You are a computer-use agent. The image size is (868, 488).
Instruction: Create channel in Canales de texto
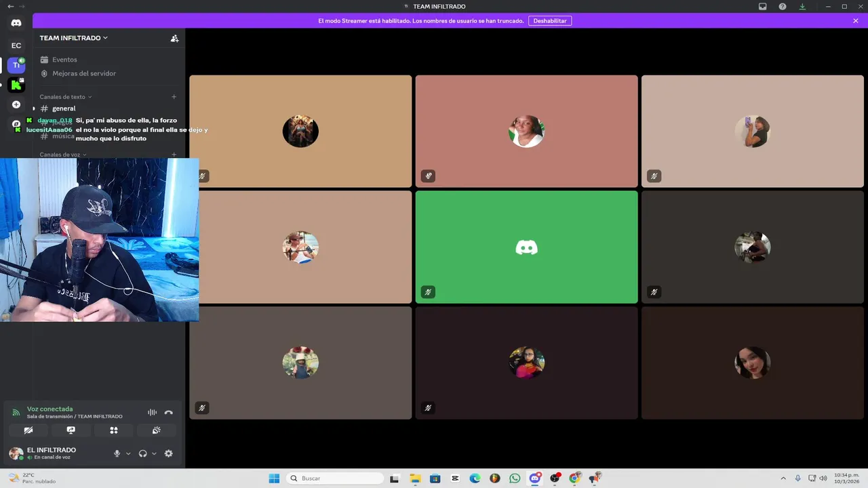(x=174, y=97)
